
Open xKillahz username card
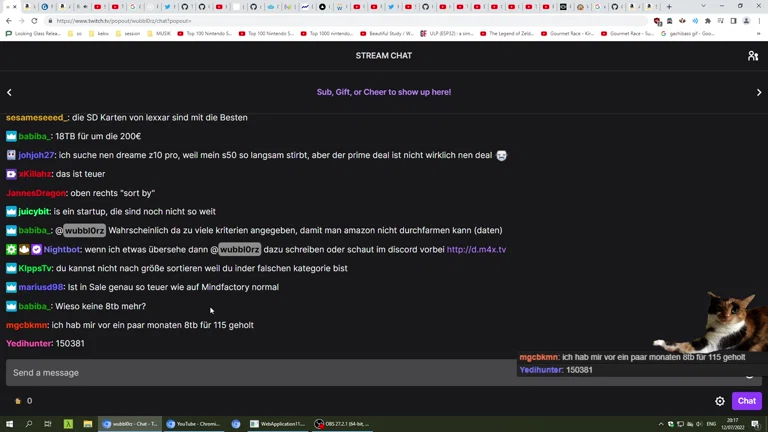35,174
